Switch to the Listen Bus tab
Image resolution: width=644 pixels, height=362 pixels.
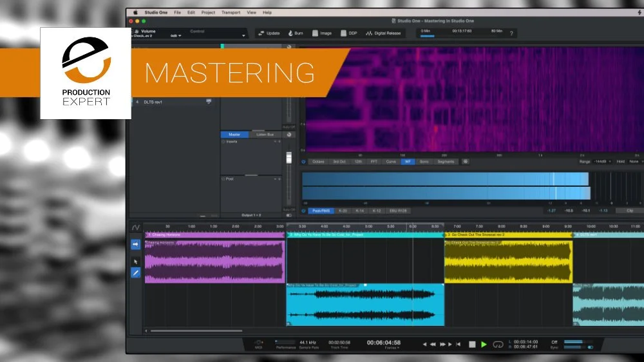(265, 135)
